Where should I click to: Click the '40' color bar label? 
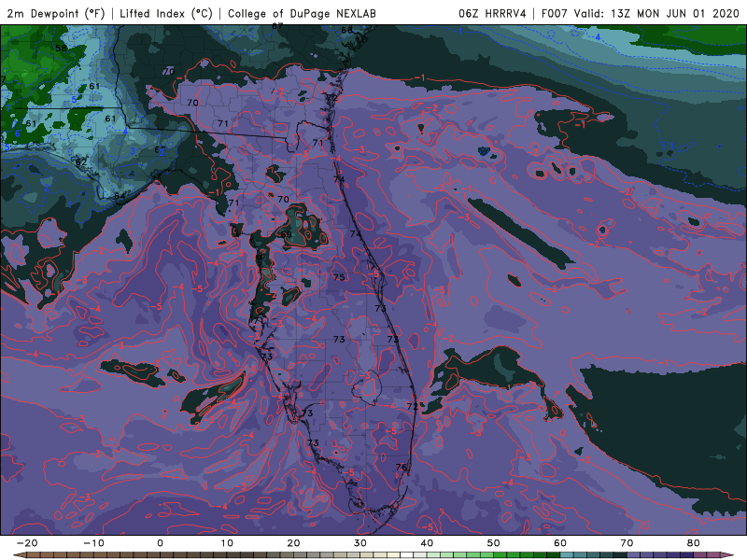click(427, 543)
